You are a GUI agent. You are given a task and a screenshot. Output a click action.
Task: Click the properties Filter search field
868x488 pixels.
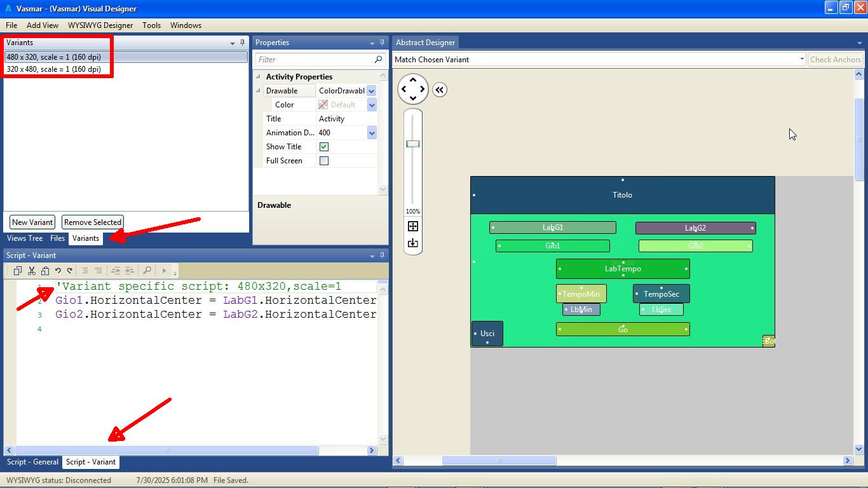[x=314, y=60]
